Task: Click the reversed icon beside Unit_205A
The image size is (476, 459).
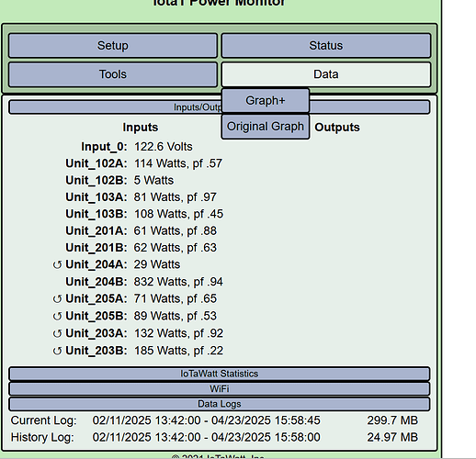Action: coord(57,299)
